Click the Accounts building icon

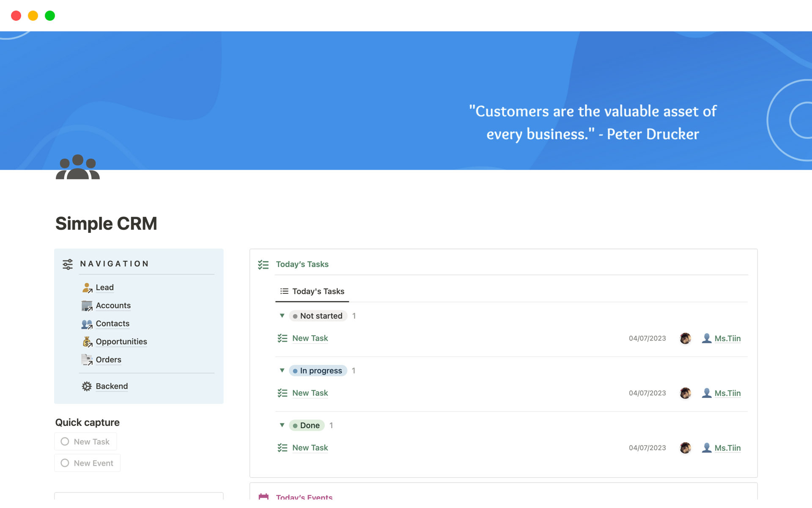(87, 305)
